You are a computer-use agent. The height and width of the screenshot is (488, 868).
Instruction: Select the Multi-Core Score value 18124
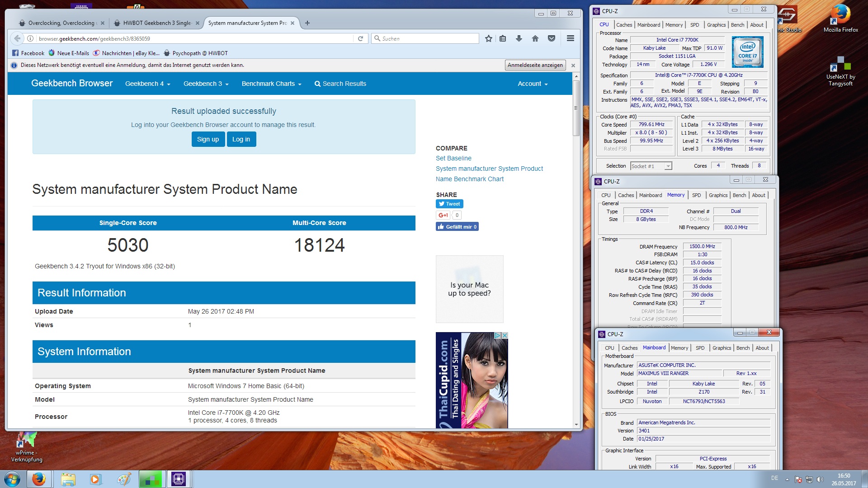coord(319,245)
